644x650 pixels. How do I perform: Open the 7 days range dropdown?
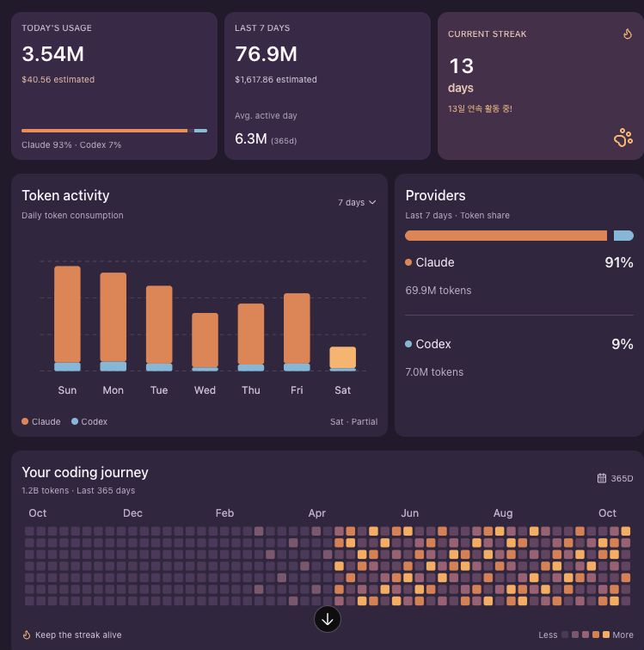[357, 202]
